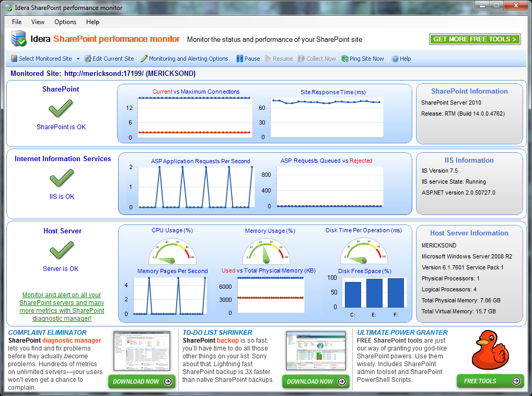
Task: Click TO-DO LIST SHRINKER heading
Action: (x=217, y=333)
